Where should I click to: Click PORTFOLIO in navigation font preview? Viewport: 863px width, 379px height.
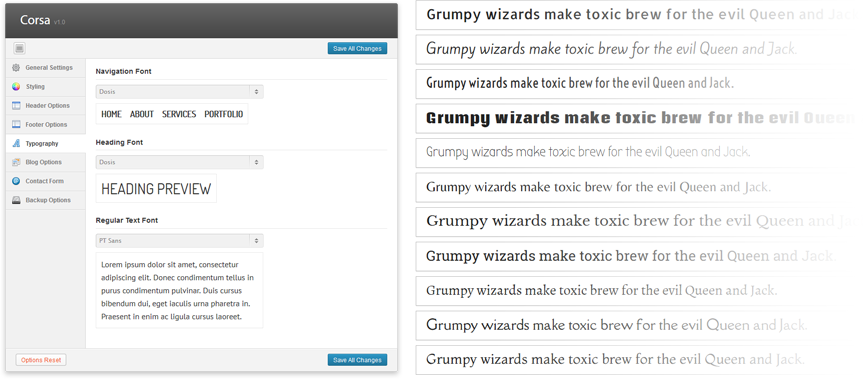223,114
